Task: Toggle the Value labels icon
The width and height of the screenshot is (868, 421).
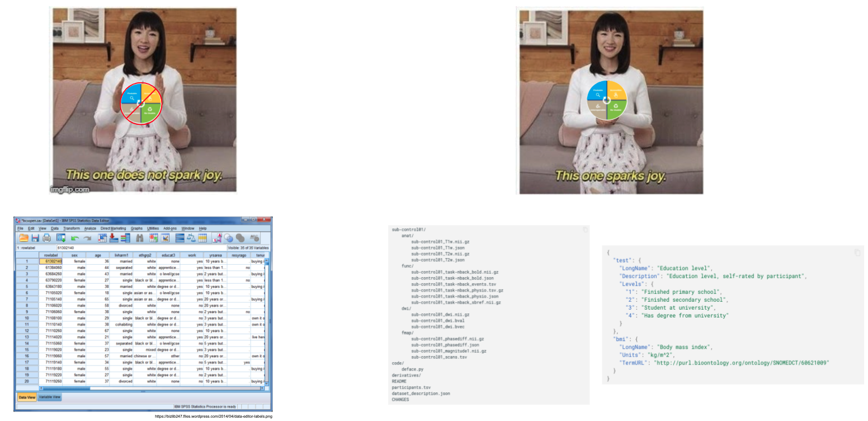Action: tap(218, 238)
